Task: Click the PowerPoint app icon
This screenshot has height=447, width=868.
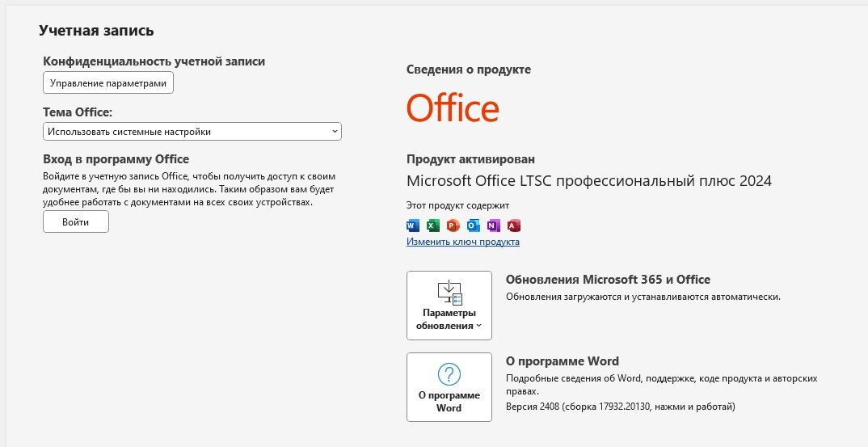Action: click(x=453, y=226)
